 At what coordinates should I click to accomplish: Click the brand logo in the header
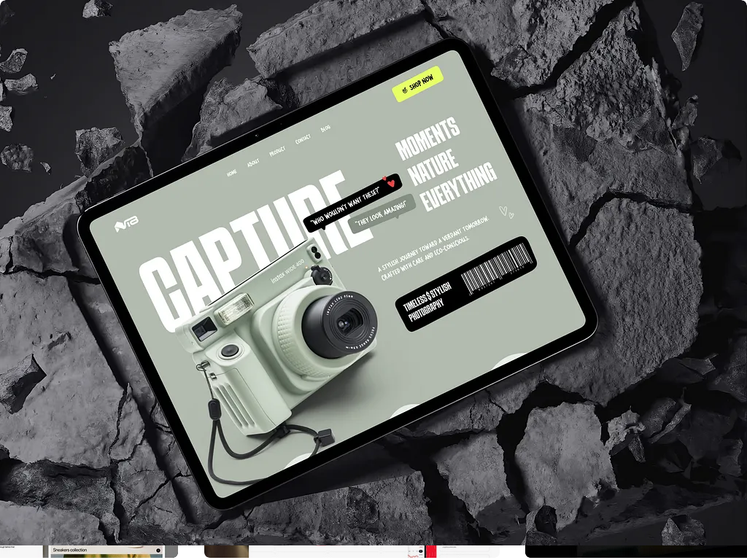pos(126,225)
